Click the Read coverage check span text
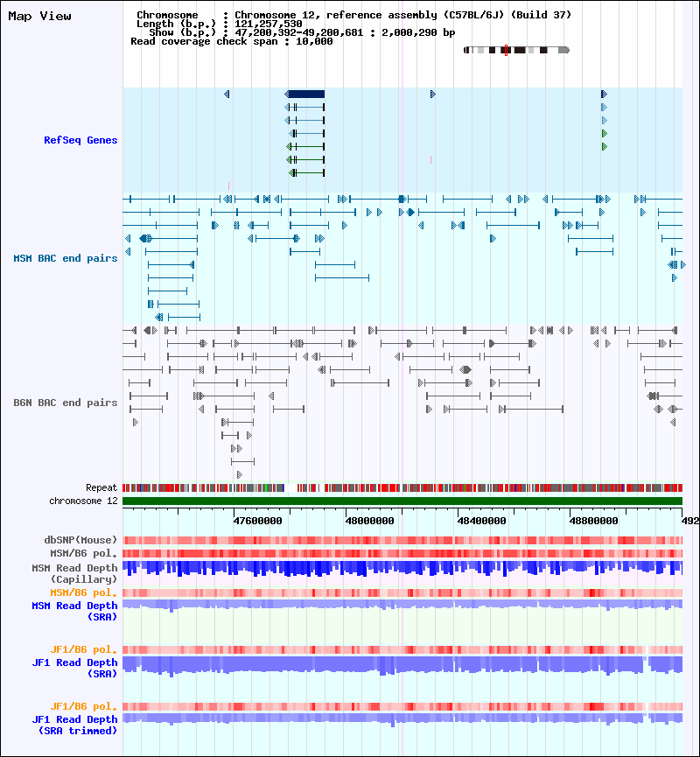Viewport: 700px width, 757px height. [232, 41]
